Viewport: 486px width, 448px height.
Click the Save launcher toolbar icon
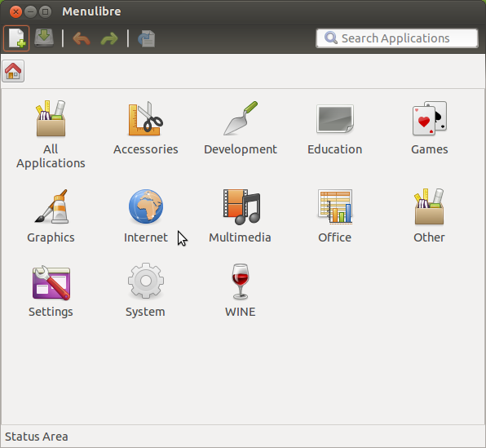[44, 38]
